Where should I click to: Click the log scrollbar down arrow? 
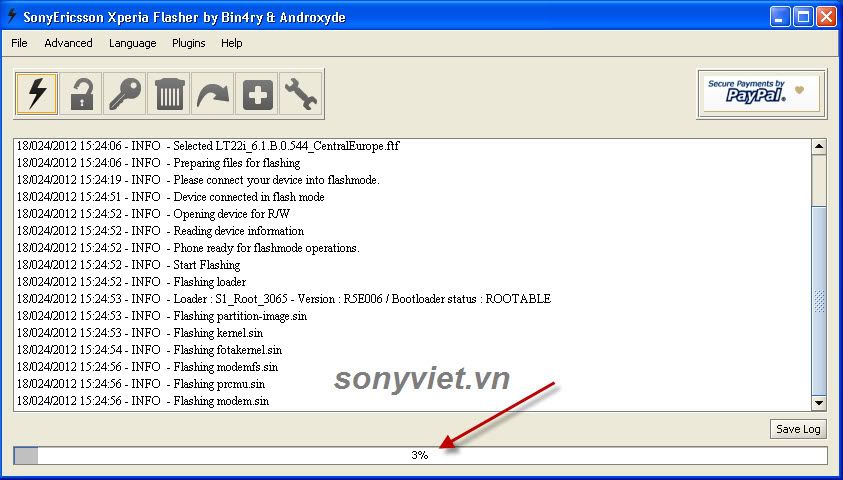click(x=819, y=402)
